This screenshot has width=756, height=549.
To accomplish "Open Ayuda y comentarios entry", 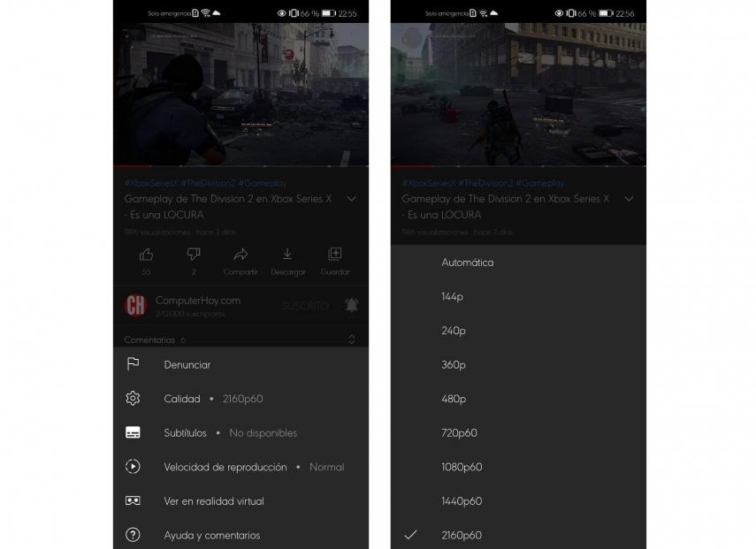I will click(x=241, y=534).
